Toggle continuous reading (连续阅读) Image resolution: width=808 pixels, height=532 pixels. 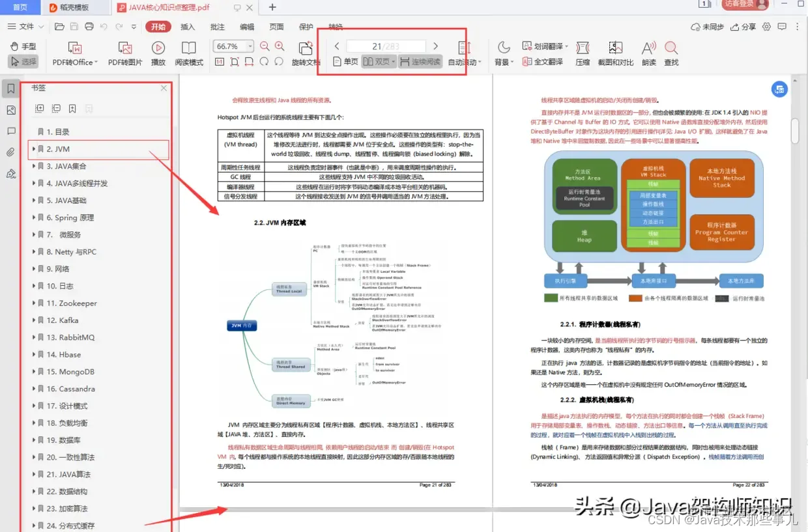[419, 62]
